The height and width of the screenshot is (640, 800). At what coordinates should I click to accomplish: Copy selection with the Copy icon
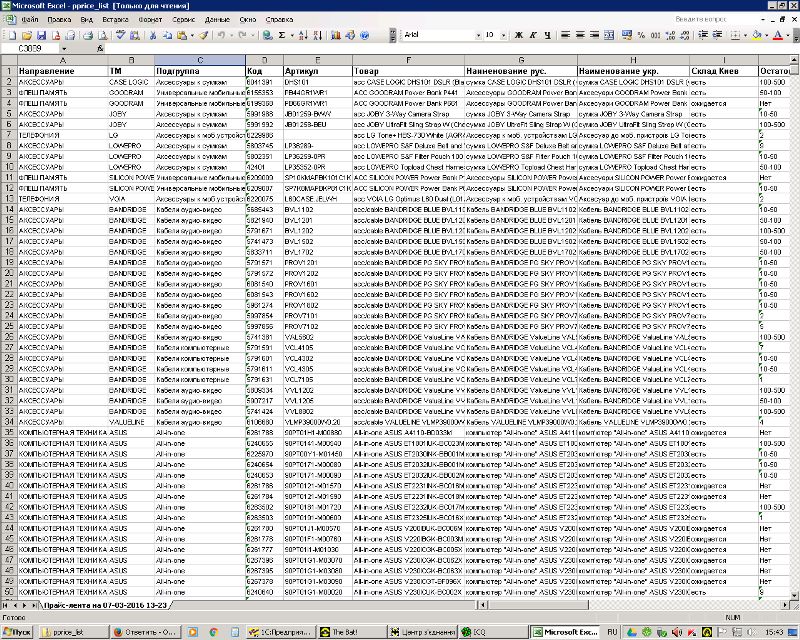(x=167, y=35)
